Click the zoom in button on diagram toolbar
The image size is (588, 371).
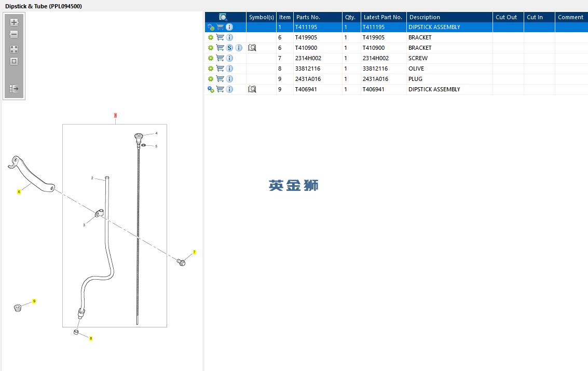point(14,22)
